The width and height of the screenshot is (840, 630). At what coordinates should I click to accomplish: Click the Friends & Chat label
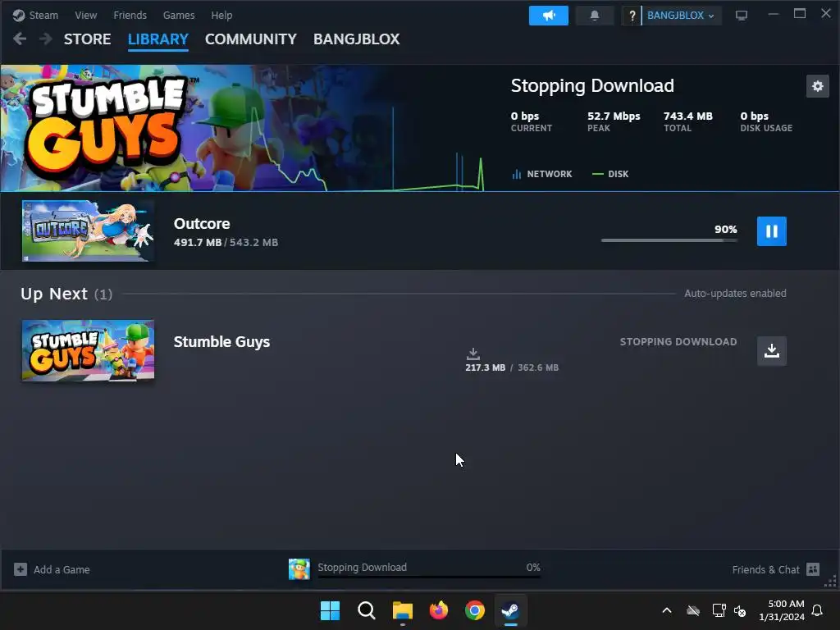pos(765,569)
